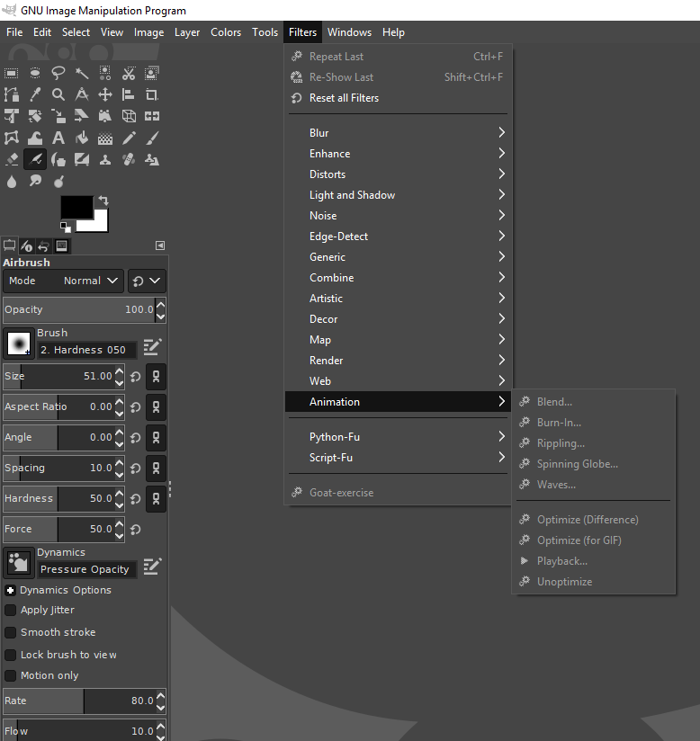The width and height of the screenshot is (700, 741).
Task: Open the black foreground color swatch
Action: coord(76,207)
